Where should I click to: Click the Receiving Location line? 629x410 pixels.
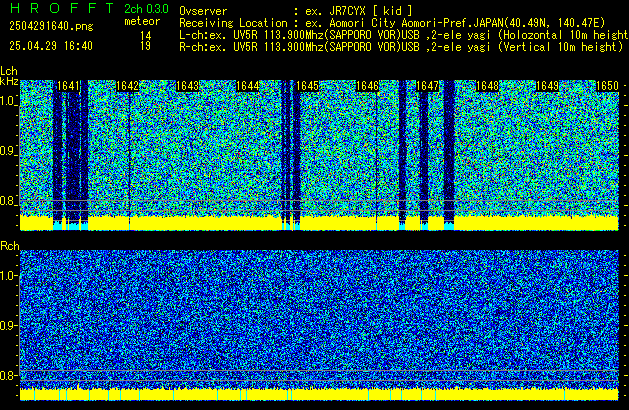(x=392, y=23)
